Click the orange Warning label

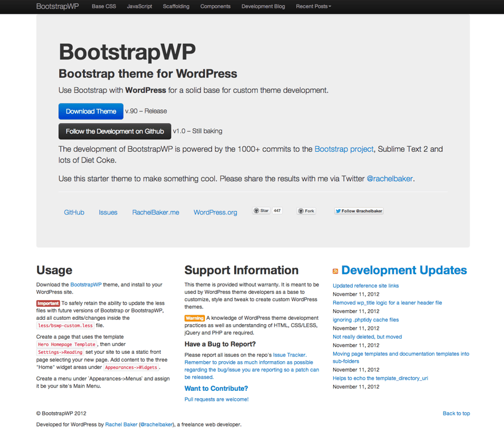coord(194,318)
